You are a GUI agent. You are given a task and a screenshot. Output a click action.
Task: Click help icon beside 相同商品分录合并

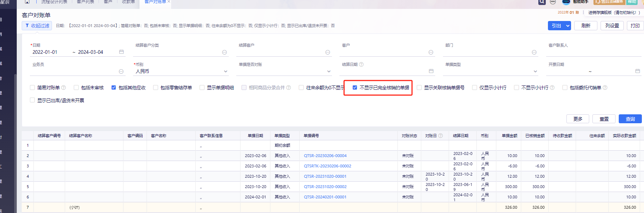point(289,88)
